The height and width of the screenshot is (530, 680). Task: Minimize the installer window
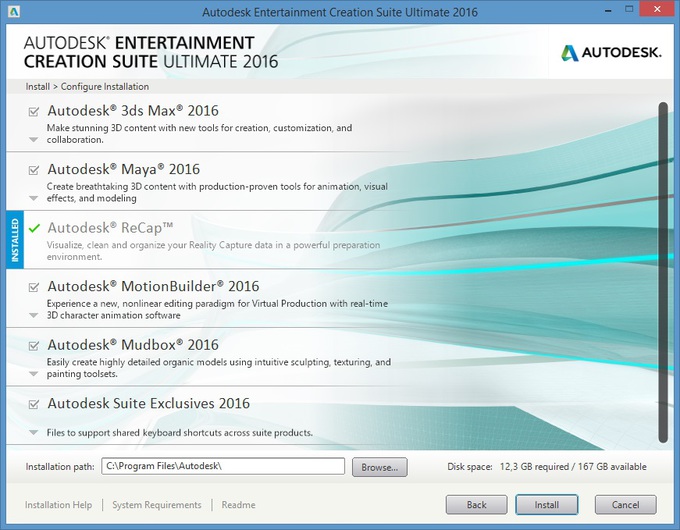(x=608, y=10)
